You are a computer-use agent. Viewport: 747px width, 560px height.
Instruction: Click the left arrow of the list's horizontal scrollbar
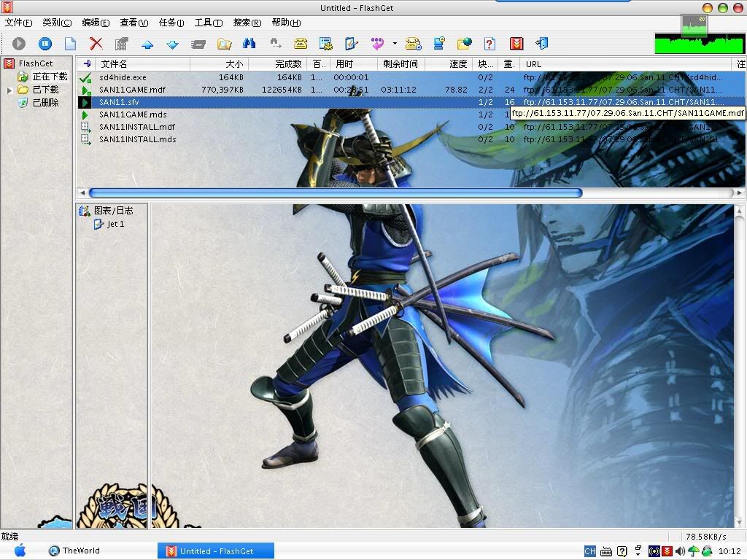[82, 192]
